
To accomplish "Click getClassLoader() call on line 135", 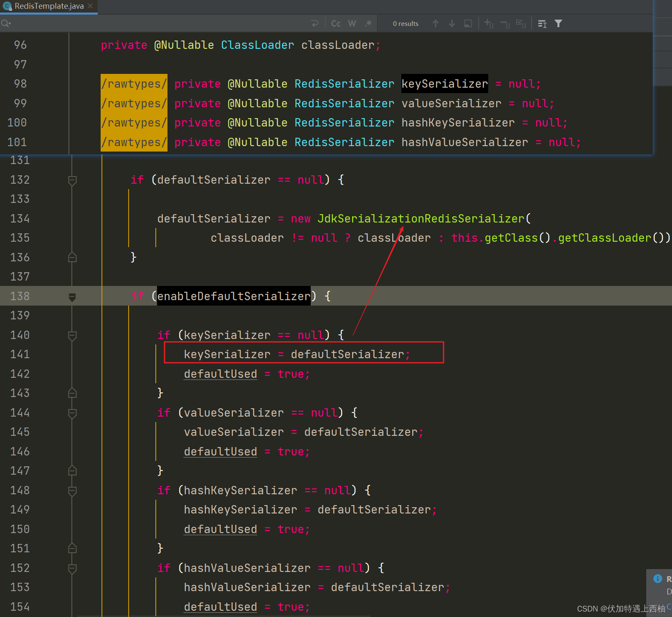I will click(x=604, y=238).
